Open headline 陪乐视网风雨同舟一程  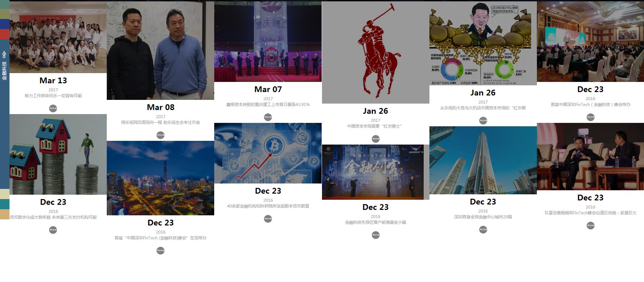coord(160,123)
